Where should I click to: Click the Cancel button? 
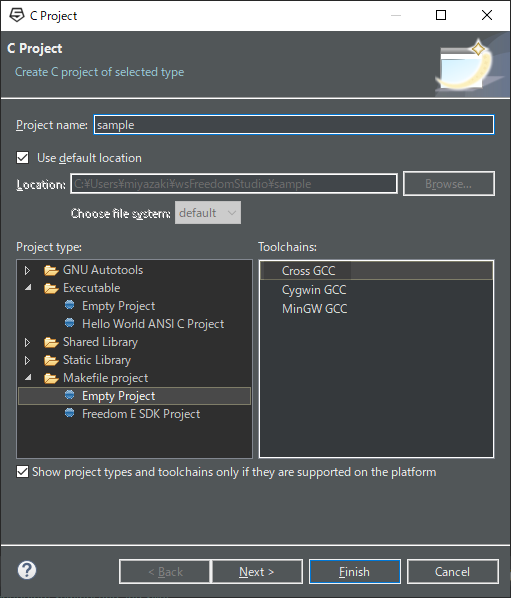click(x=453, y=572)
